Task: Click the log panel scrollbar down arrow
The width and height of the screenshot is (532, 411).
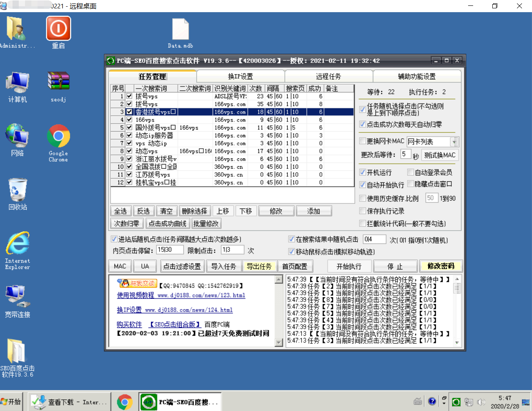Action: [457, 342]
